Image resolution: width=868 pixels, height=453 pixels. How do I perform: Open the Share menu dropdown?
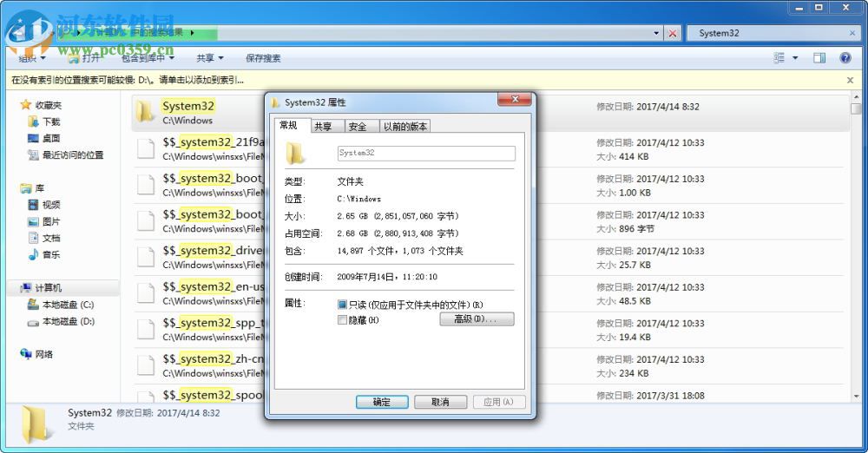click(210, 57)
